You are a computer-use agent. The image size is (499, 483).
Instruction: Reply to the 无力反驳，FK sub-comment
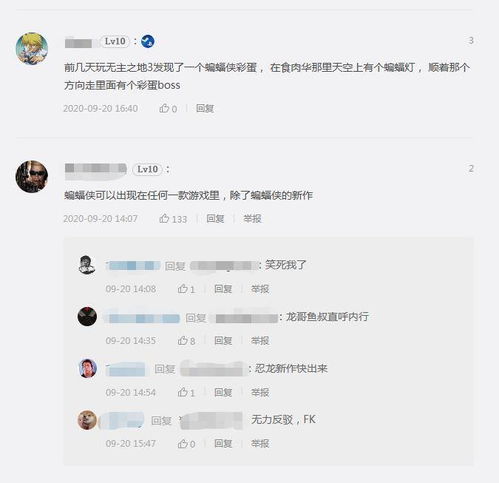223,444
